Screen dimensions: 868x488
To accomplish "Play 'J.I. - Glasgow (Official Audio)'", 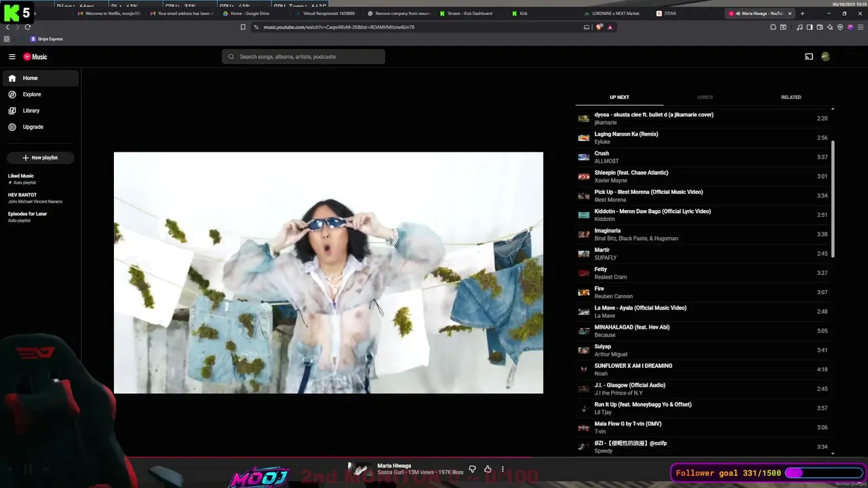I will (703, 389).
